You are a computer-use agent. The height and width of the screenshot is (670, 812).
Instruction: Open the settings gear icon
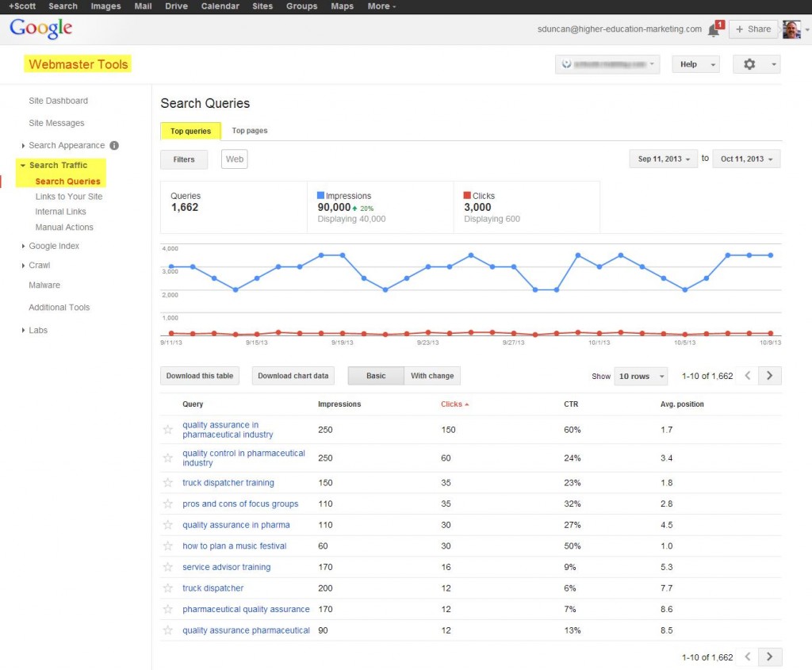[749, 64]
